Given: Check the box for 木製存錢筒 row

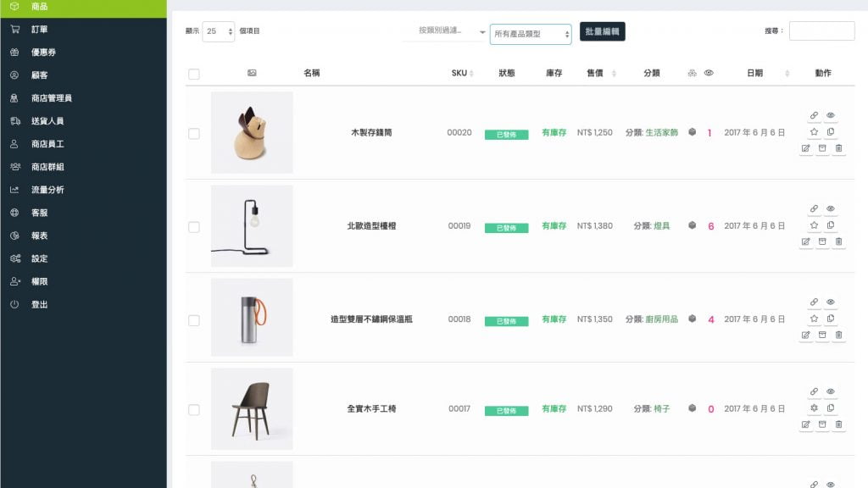Looking at the screenshot, I should [x=194, y=133].
